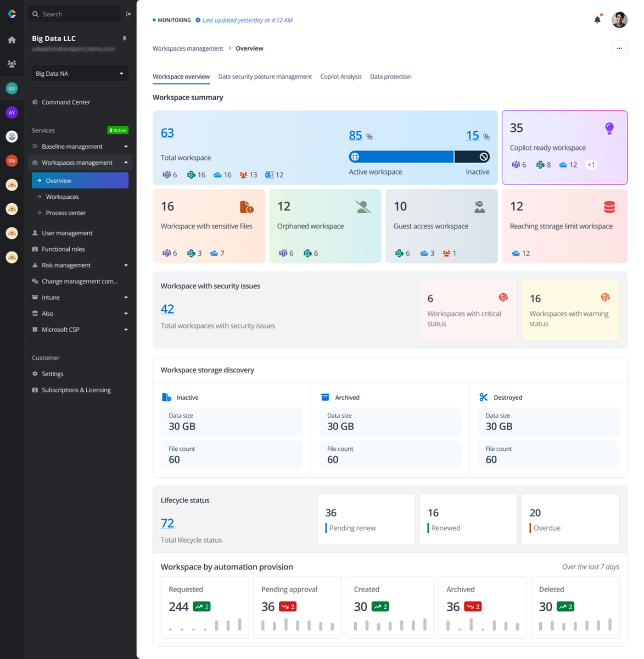Click the 8 Active services badge
This screenshot has width=644, height=659.
pos(117,130)
